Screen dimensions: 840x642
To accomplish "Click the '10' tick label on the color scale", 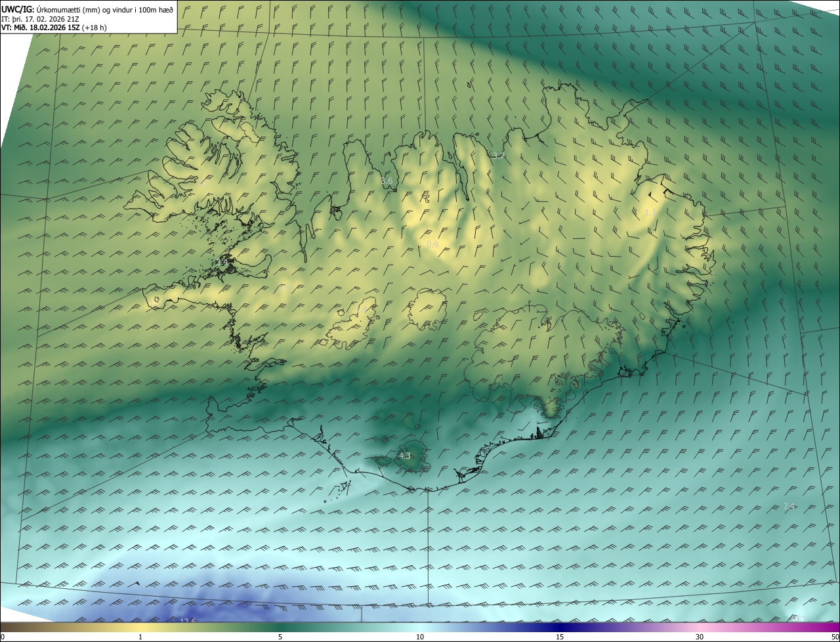I will (x=420, y=637).
